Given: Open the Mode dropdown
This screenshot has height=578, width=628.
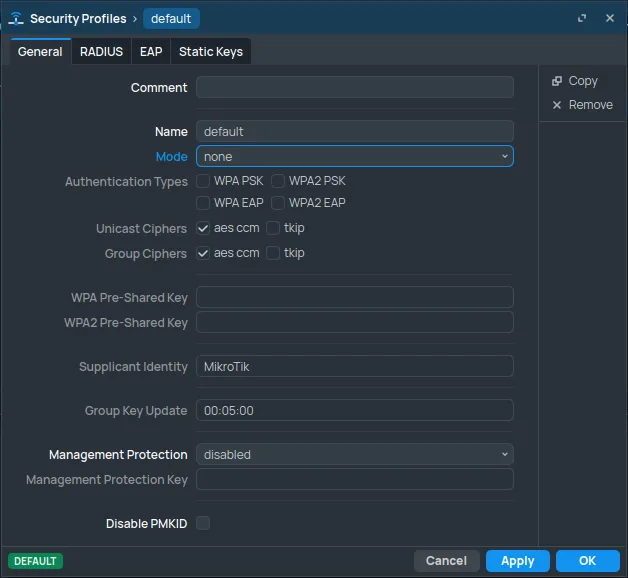Looking at the screenshot, I should (x=354, y=156).
